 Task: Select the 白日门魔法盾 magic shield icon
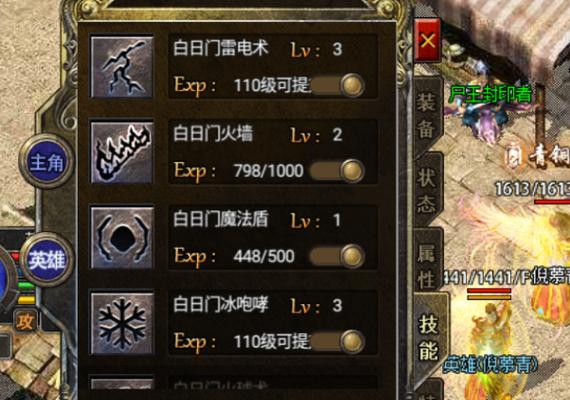(x=122, y=238)
